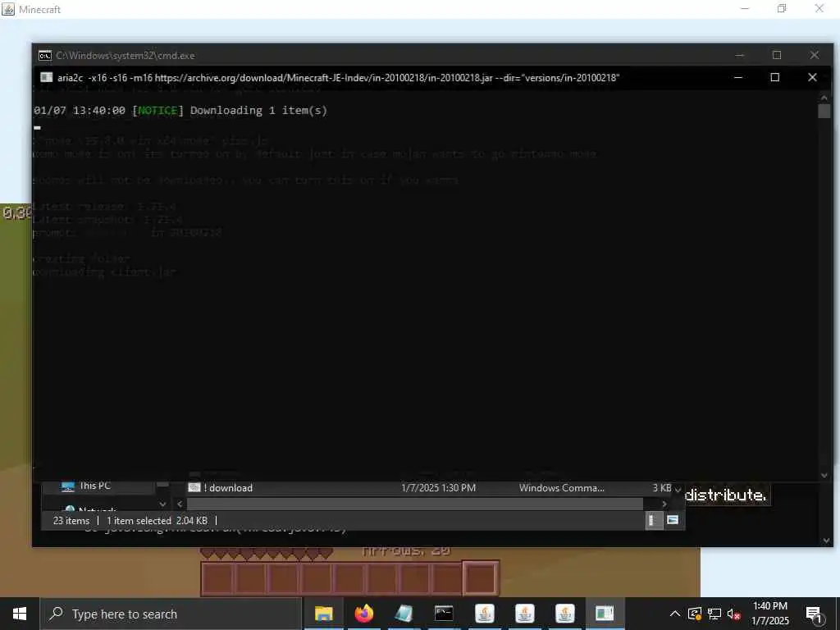This screenshot has height=630, width=840.
Task: Switch Explorer to details view
Action: tap(654, 520)
